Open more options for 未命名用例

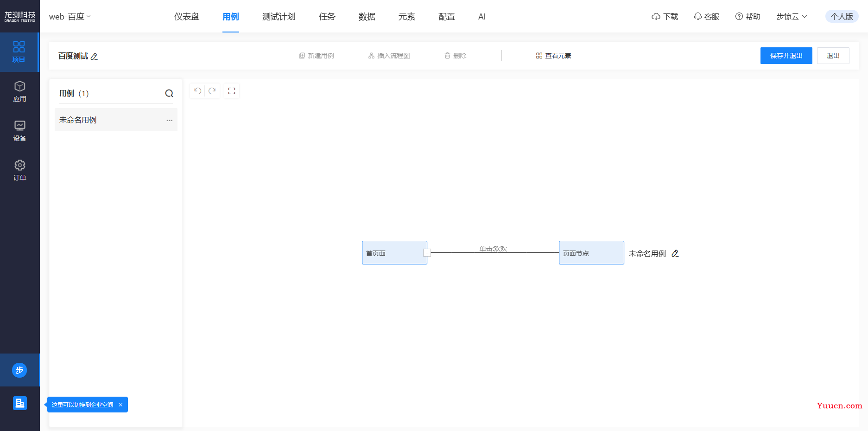click(x=170, y=120)
